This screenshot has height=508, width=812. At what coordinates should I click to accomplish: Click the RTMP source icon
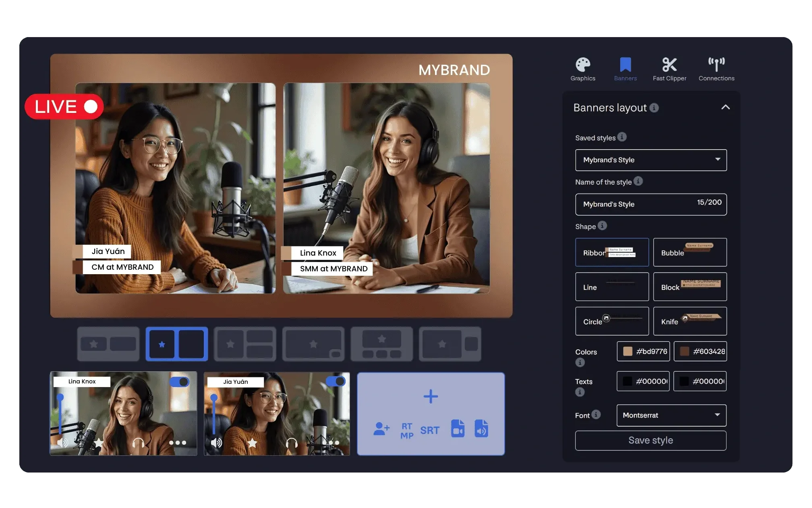407,431
